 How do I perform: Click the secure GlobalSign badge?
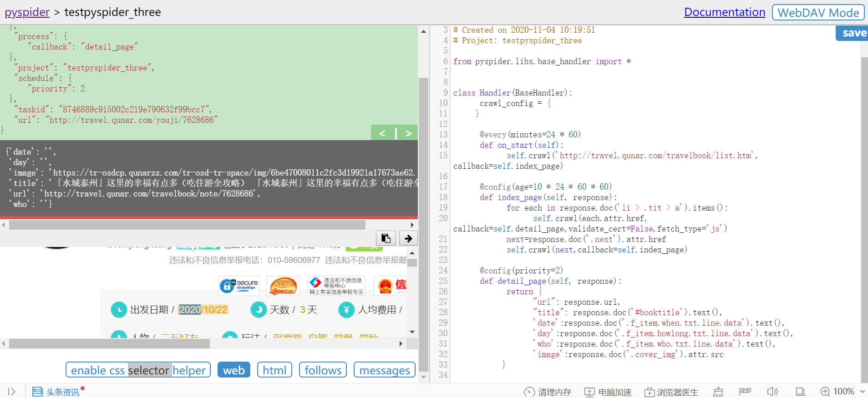pyautogui.click(x=239, y=286)
